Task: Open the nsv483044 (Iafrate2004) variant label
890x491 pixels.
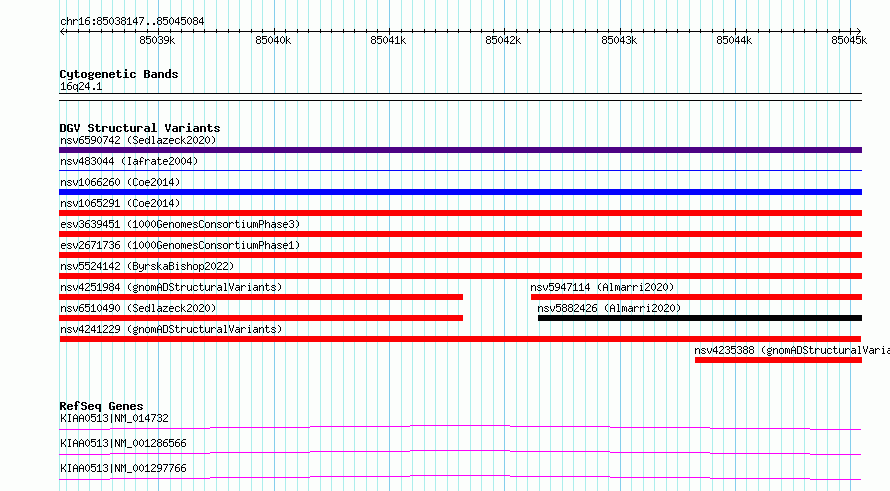Action: coord(129,161)
